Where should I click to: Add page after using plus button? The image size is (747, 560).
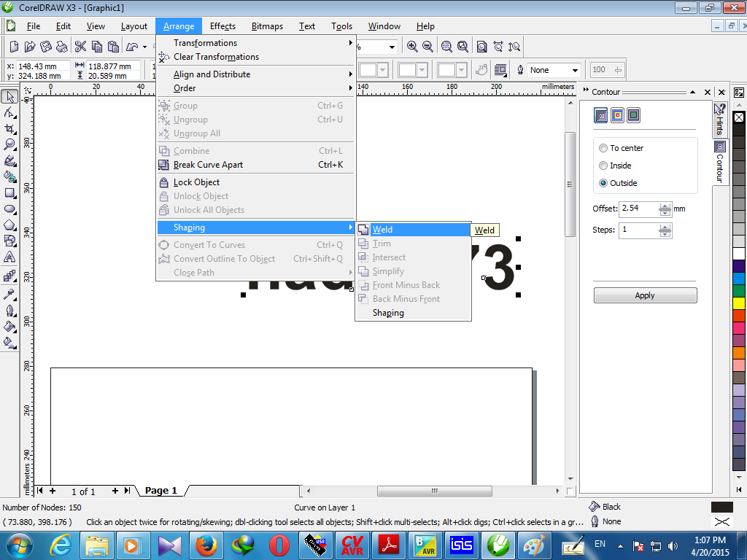coord(115,491)
